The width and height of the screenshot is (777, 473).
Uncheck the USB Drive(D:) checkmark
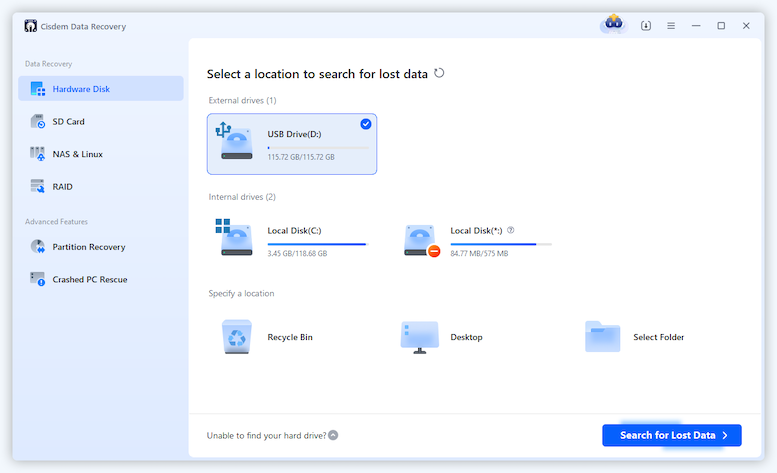pyautogui.click(x=365, y=124)
